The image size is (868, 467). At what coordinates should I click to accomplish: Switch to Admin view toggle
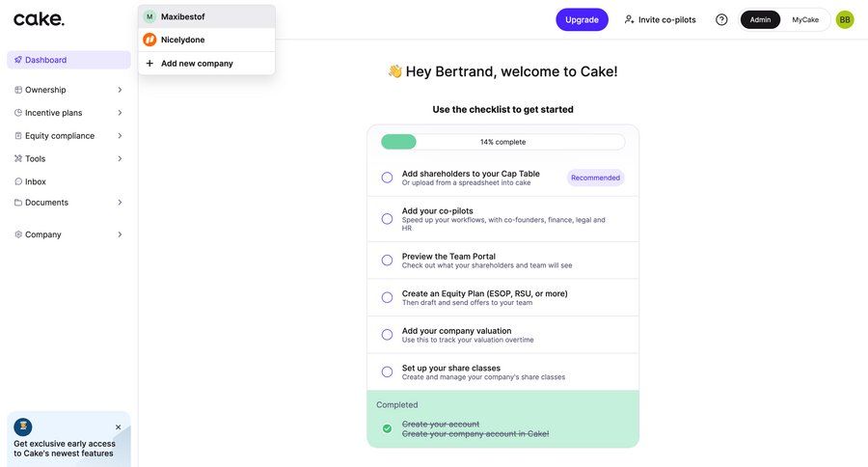(x=760, y=19)
